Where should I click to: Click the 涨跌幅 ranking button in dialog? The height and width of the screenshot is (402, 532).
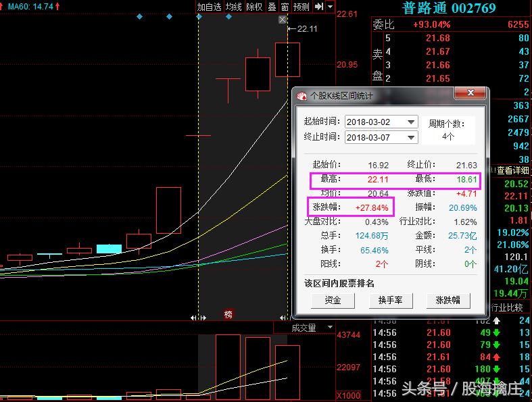(448, 300)
